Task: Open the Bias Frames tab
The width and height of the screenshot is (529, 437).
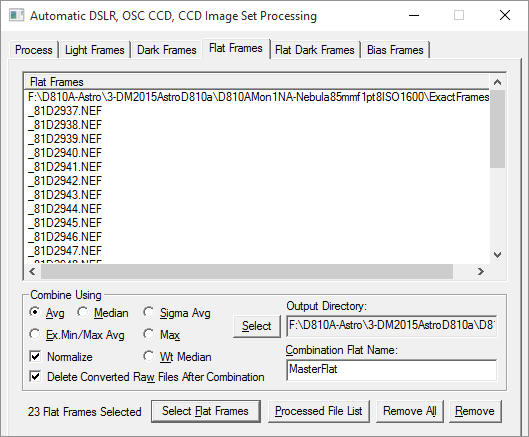Action: 395,50
